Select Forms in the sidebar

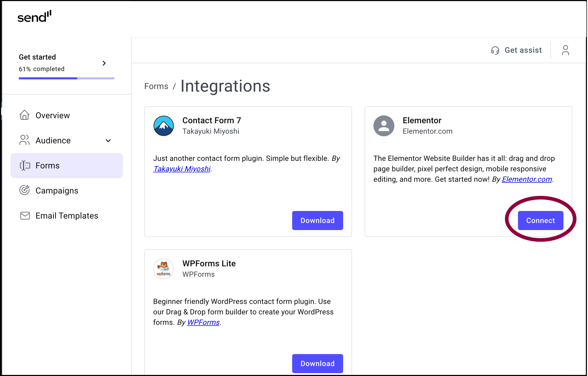tap(67, 166)
